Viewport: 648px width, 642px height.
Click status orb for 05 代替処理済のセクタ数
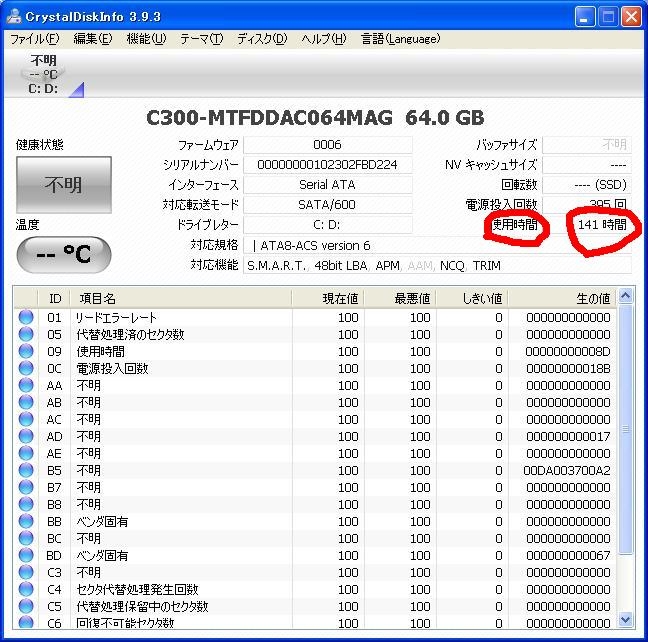point(26,334)
